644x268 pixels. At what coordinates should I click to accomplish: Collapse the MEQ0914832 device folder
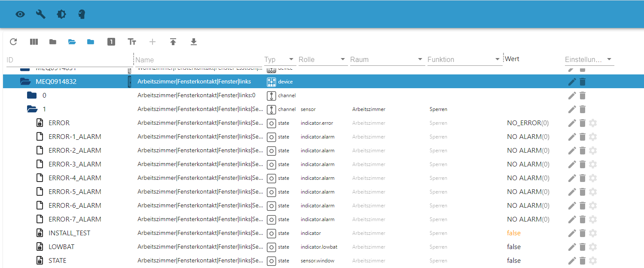pos(25,82)
